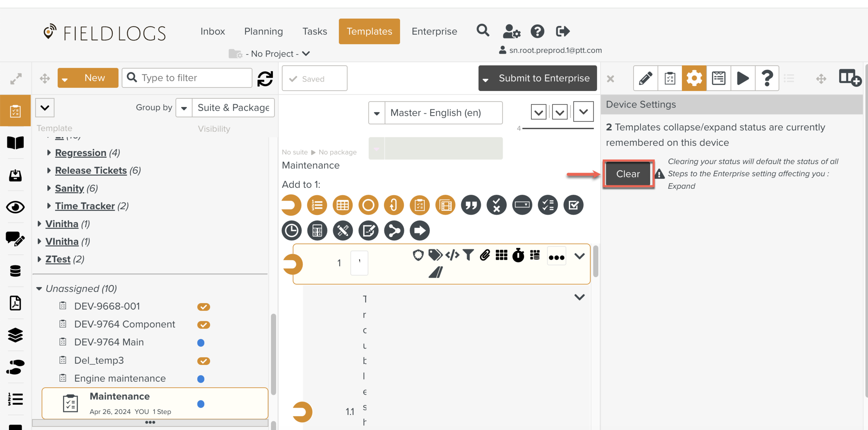Screen dimensions: 868x430
Task: Toggle visibility checkmark for Del_temp3
Action: [203, 361]
